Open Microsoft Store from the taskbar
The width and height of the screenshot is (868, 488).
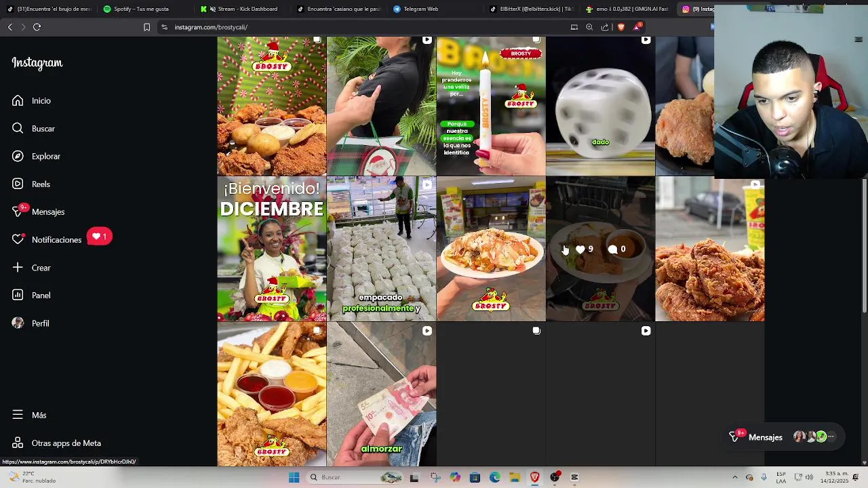475,477
